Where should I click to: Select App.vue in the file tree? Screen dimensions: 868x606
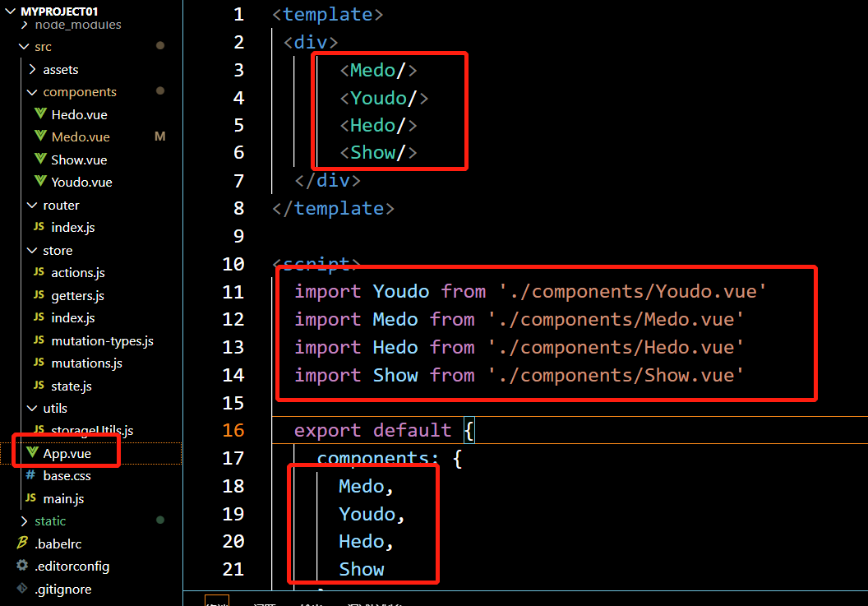point(67,454)
